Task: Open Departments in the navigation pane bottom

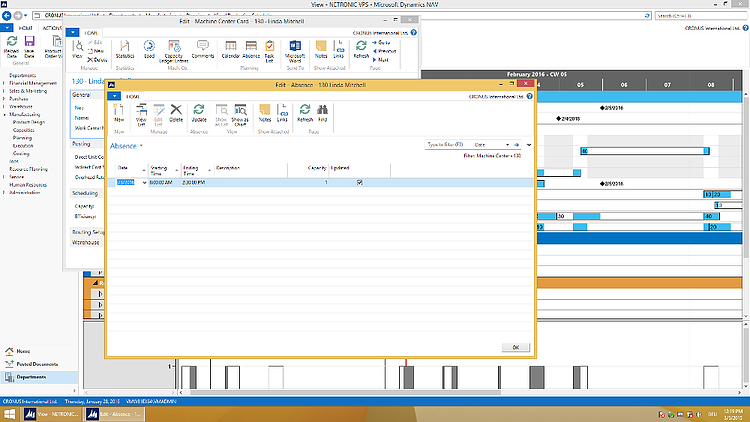Action: click(39, 377)
